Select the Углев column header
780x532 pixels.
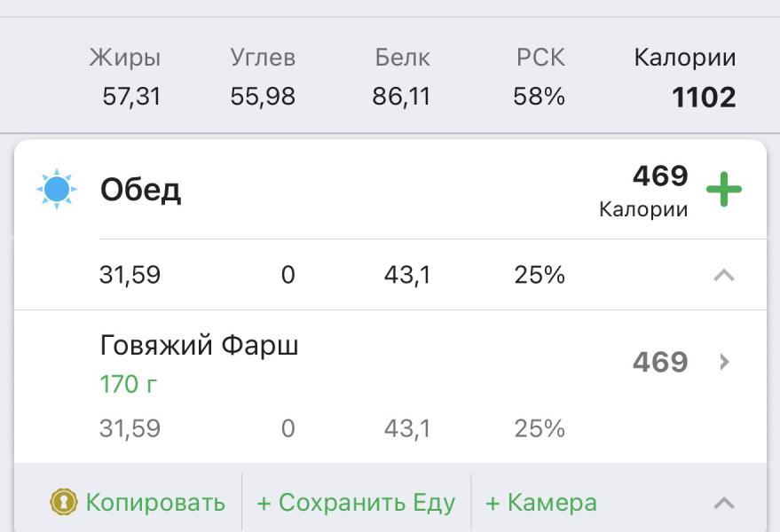[x=263, y=59]
